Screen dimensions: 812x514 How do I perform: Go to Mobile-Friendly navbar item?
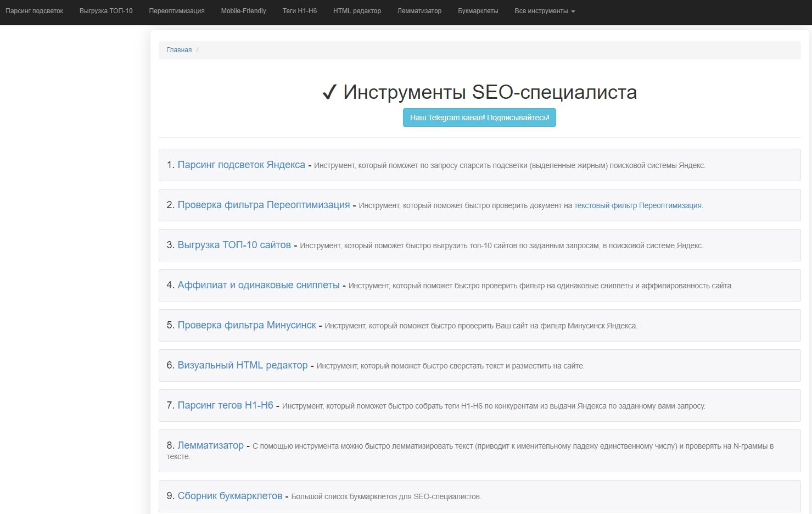[243, 11]
